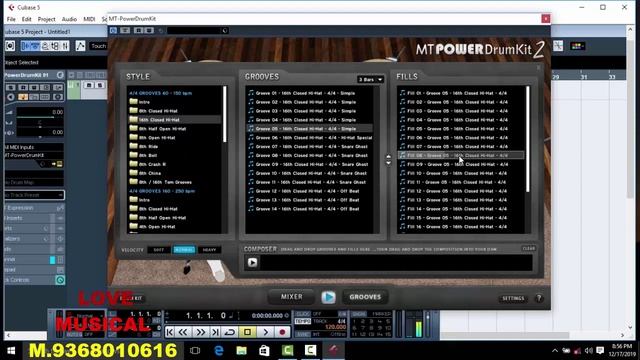Screen dimensions: 640x360
Task: Open Microsoft Store from the taskbar
Action: click(264, 350)
